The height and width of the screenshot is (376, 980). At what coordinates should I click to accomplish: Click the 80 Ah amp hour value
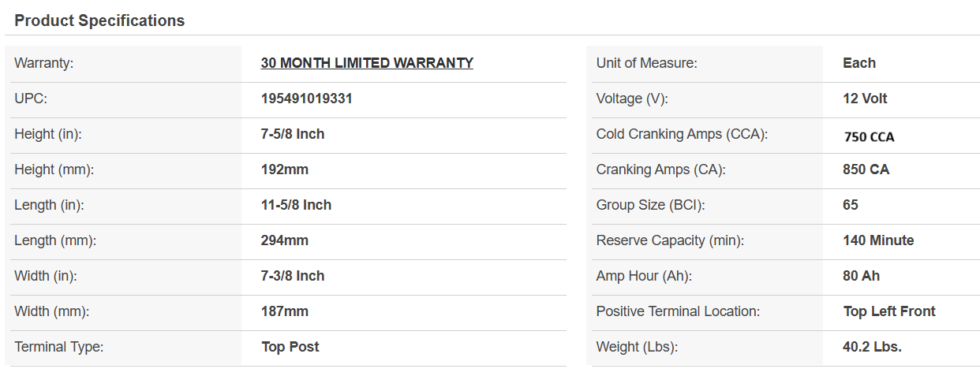862,276
